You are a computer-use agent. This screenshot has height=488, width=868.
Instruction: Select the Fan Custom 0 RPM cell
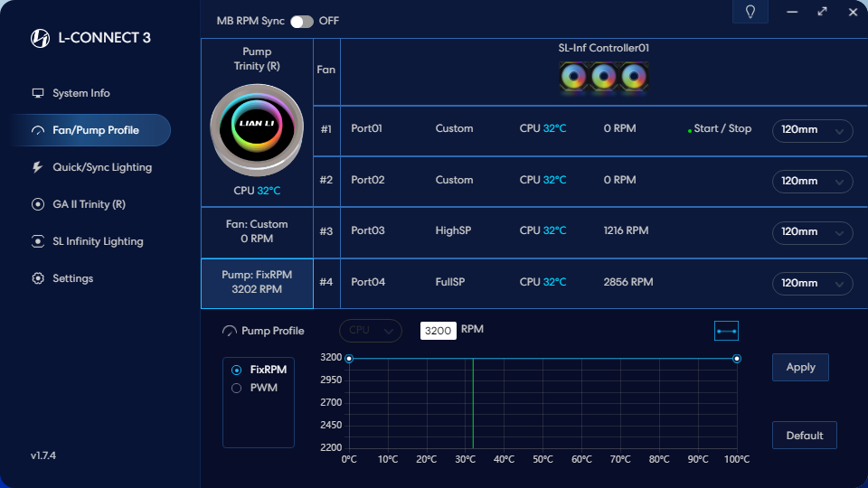tap(257, 232)
